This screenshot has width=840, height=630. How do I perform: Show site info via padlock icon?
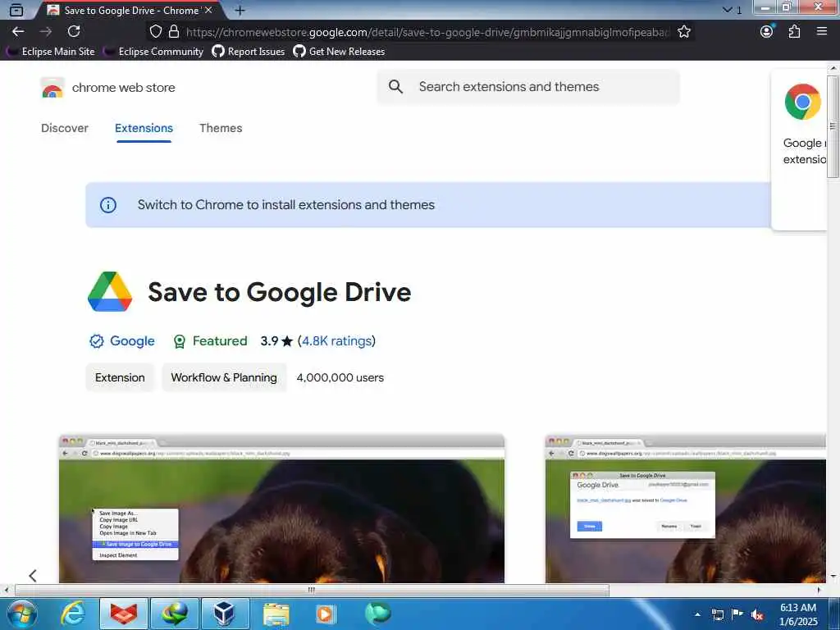(174, 32)
